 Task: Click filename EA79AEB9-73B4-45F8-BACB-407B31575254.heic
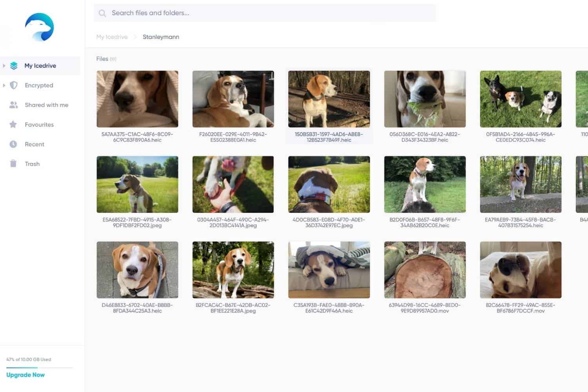click(x=521, y=223)
